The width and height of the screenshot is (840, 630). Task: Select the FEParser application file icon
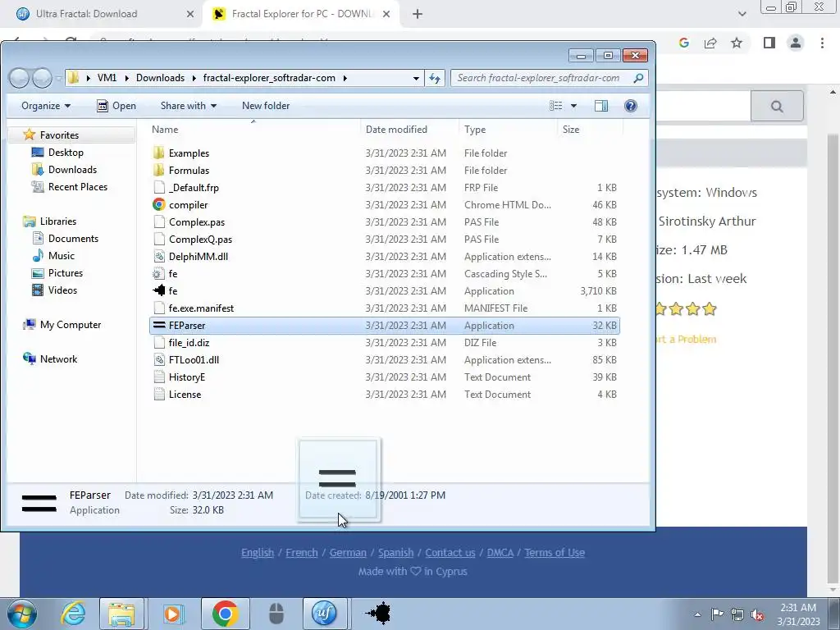[x=158, y=325]
